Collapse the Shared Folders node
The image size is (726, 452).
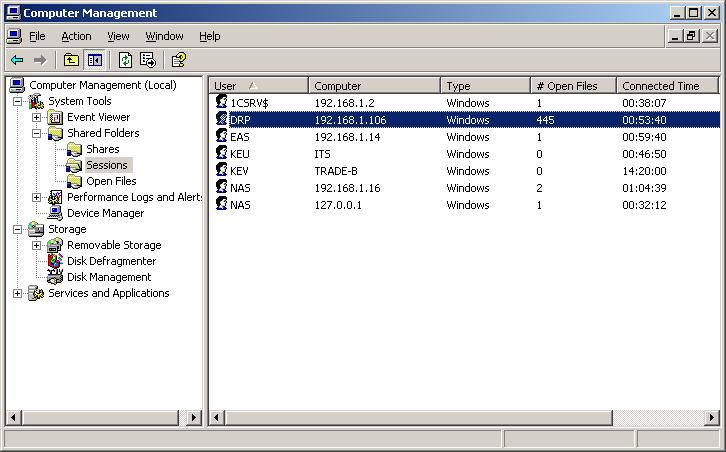pyautogui.click(x=37, y=133)
